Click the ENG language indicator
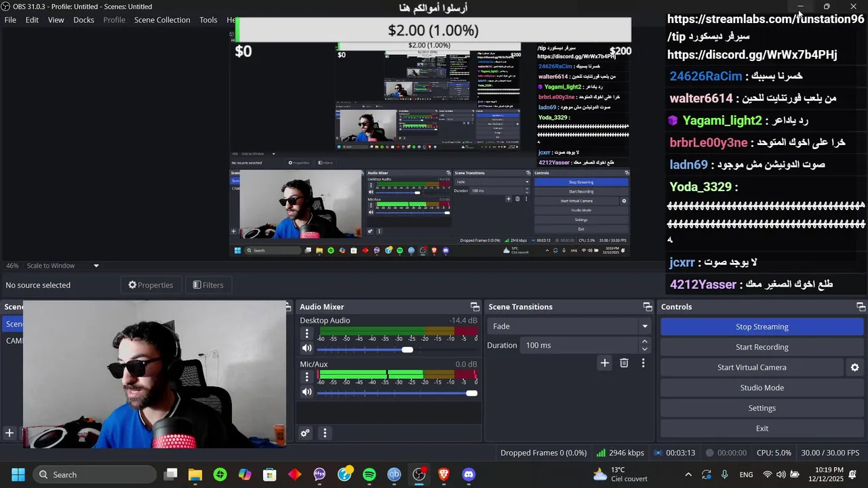Image resolution: width=868 pixels, height=488 pixels. (x=746, y=474)
